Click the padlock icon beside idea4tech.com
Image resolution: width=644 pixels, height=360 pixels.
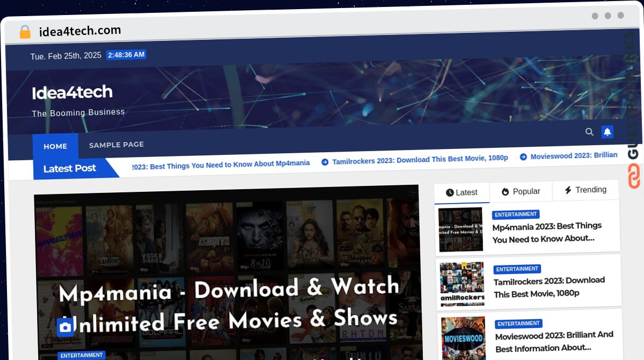[25, 32]
